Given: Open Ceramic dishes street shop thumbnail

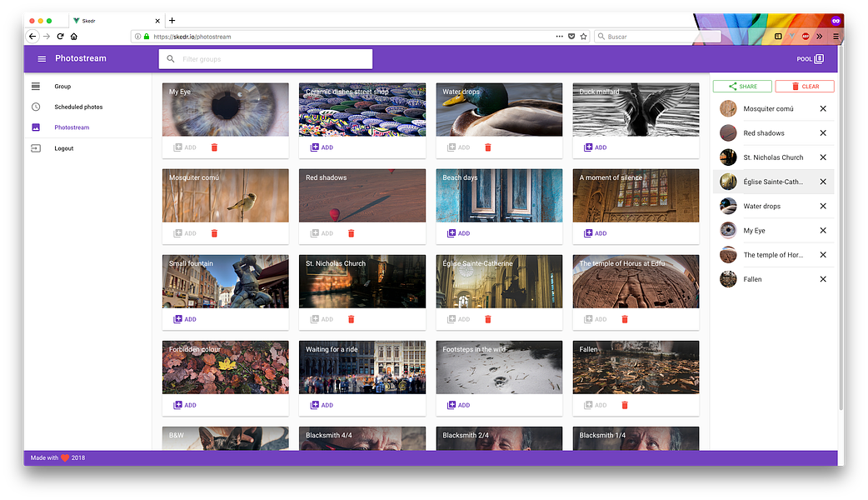Looking at the screenshot, I should pos(362,110).
